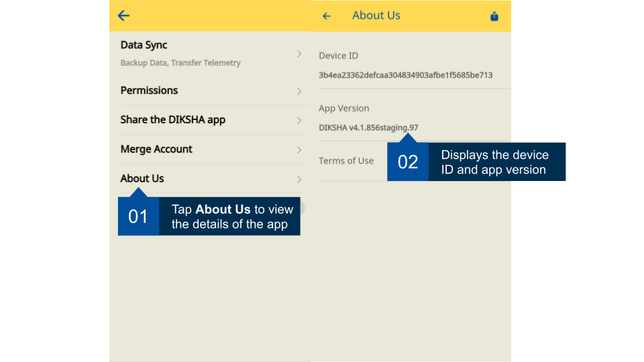Open the Data Sync menu item
The image size is (644, 362).
144,45
